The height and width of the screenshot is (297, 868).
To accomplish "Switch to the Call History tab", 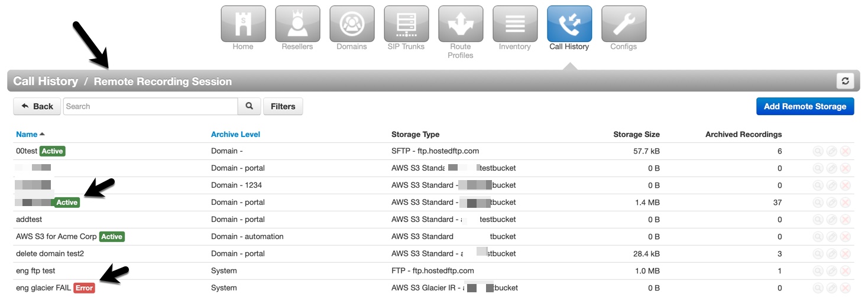I will pyautogui.click(x=569, y=24).
